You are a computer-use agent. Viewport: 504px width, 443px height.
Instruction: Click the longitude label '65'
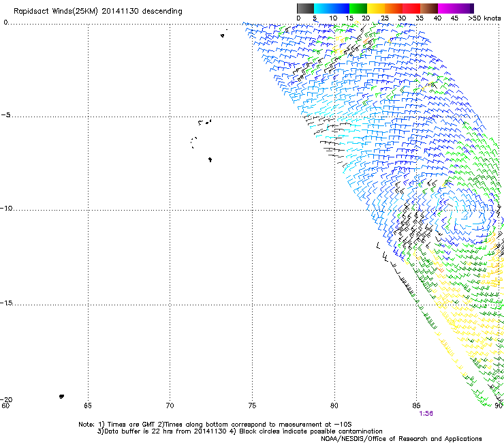[87, 406]
